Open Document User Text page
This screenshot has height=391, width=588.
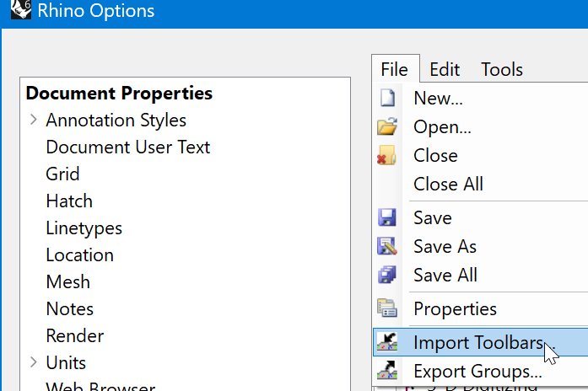click(x=127, y=147)
